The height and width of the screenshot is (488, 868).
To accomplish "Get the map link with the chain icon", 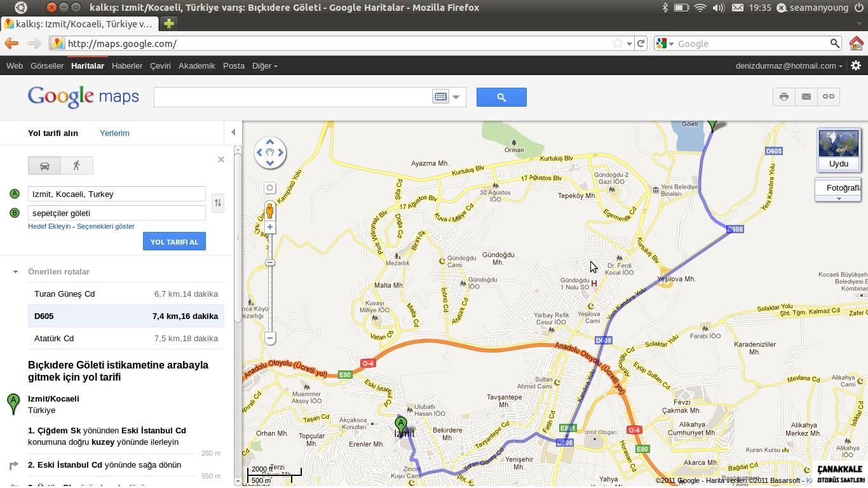I will [x=829, y=97].
